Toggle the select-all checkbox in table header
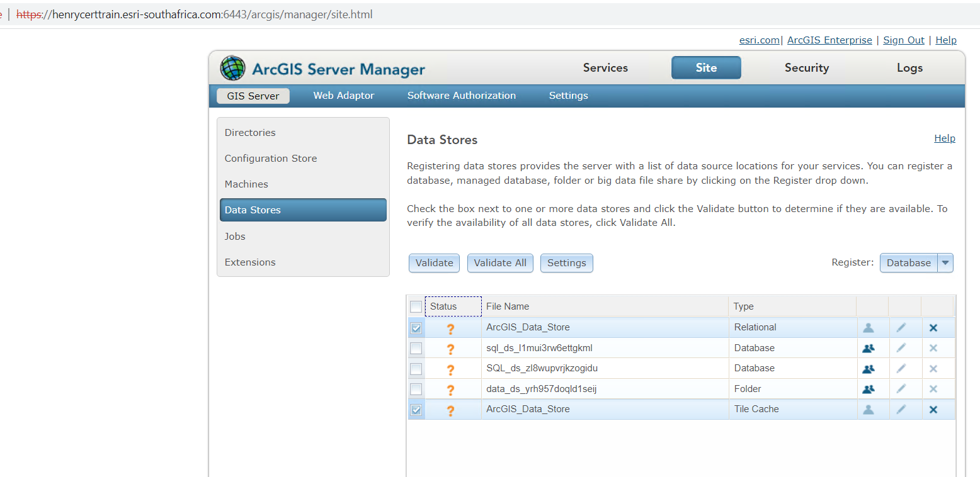The height and width of the screenshot is (477, 980). tap(416, 307)
